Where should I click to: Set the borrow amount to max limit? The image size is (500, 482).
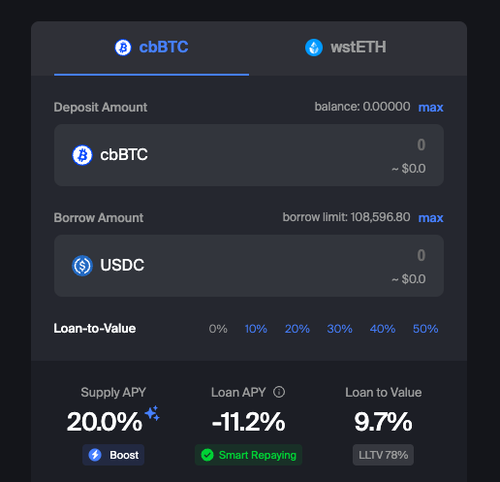(431, 218)
